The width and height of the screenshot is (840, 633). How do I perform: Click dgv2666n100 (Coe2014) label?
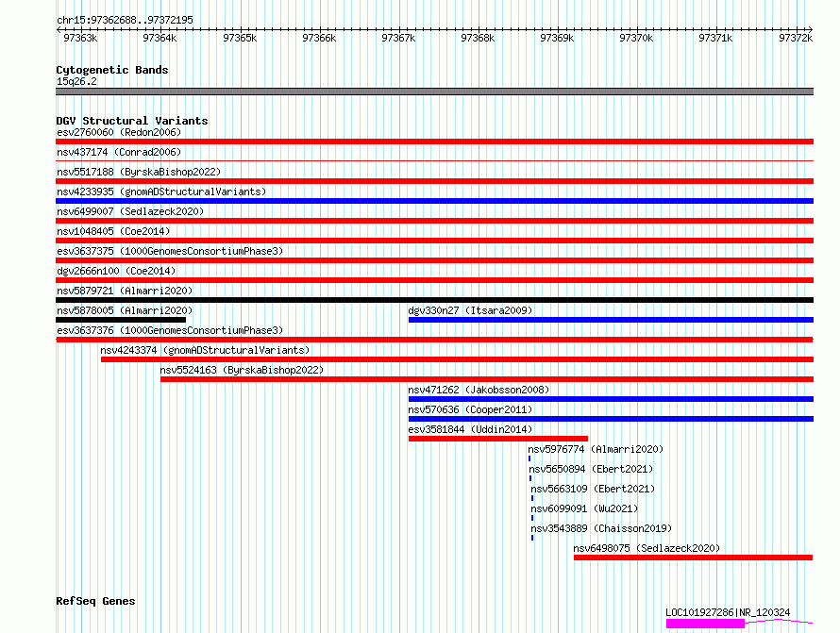(x=116, y=271)
